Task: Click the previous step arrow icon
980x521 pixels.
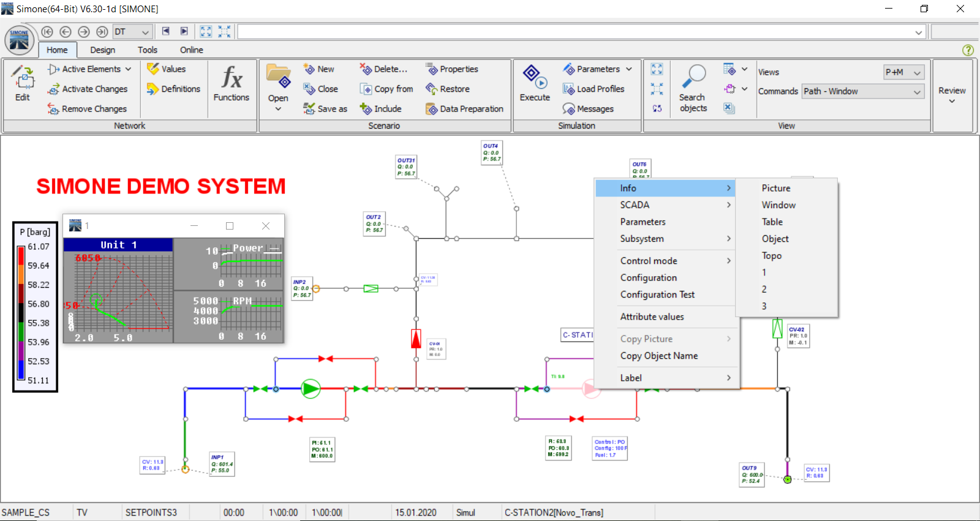Action: pyautogui.click(x=66, y=32)
